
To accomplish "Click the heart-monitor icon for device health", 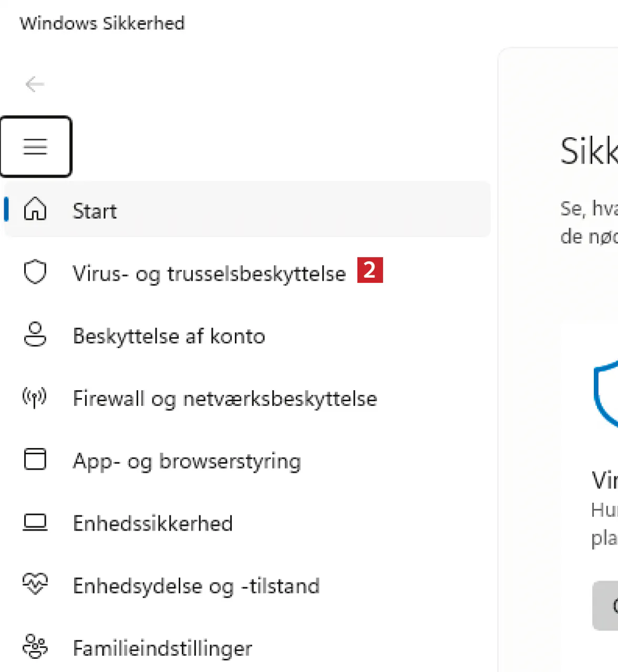I will pyautogui.click(x=35, y=584).
